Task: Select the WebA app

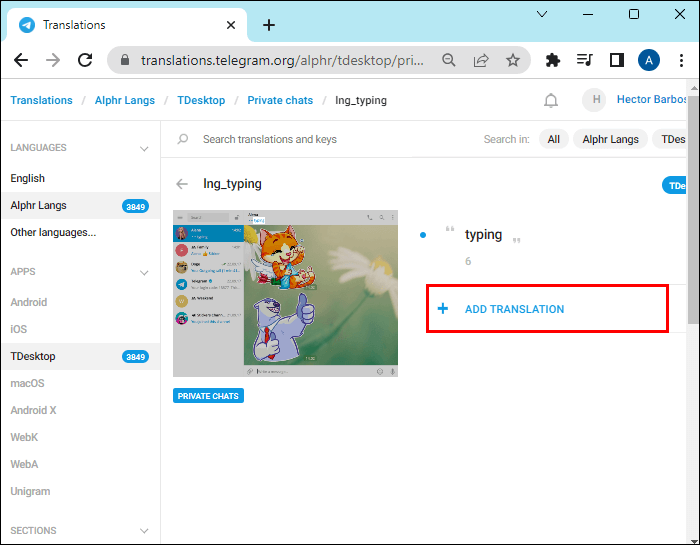Action: [x=81, y=464]
